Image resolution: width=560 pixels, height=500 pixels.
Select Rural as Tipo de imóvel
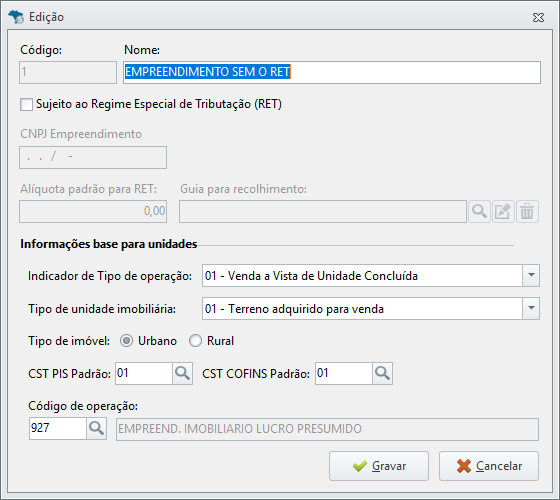pyautogui.click(x=195, y=341)
